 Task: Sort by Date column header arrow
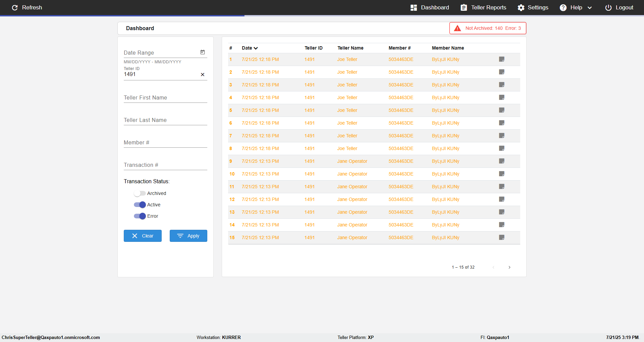[256, 48]
